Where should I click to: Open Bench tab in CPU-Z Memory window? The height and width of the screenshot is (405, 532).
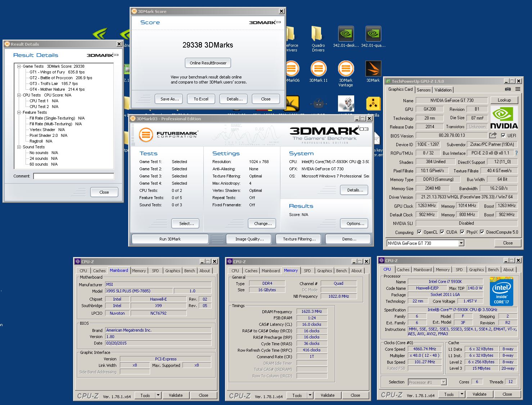[341, 271]
